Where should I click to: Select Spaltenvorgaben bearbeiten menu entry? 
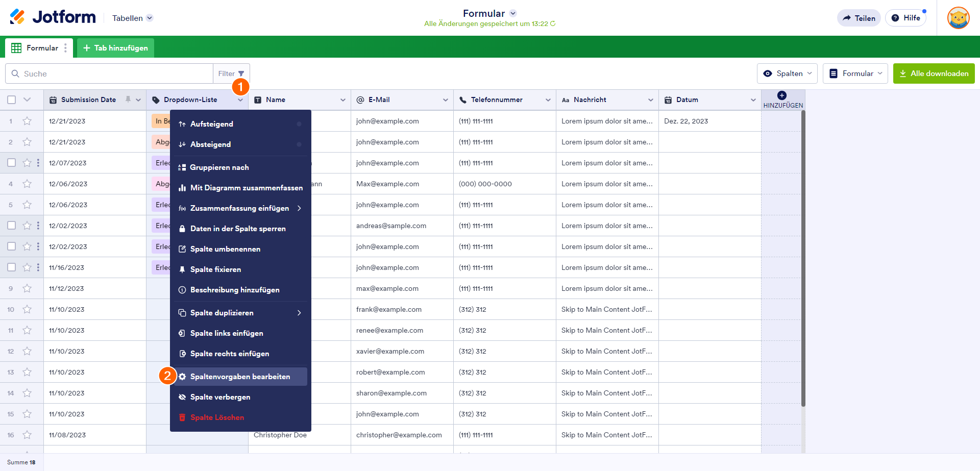click(240, 377)
